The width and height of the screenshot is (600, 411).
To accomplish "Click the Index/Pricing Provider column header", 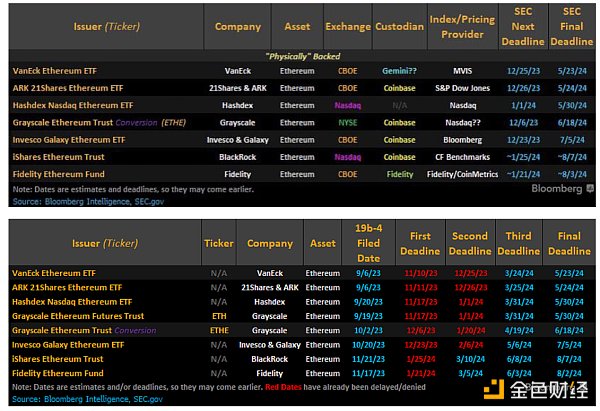I will pos(463,27).
